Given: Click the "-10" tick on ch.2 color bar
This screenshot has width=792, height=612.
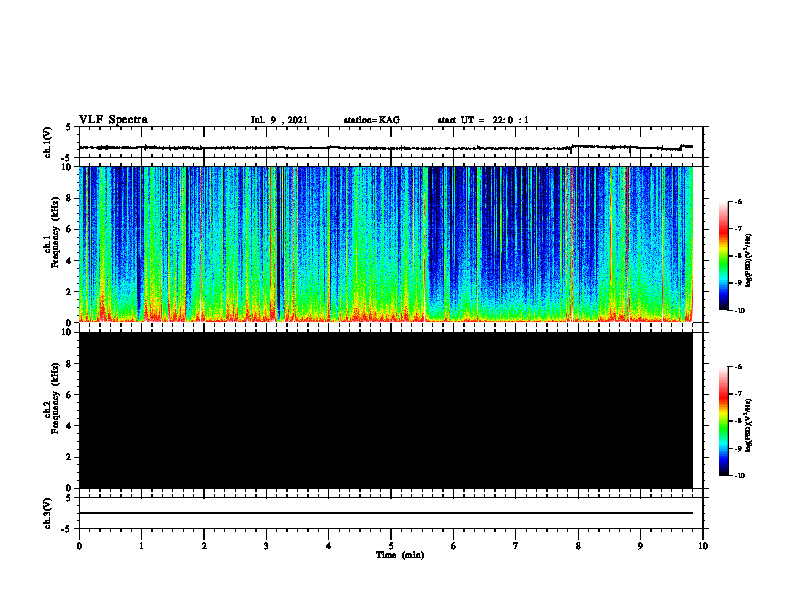Looking at the screenshot, I should 739,476.
